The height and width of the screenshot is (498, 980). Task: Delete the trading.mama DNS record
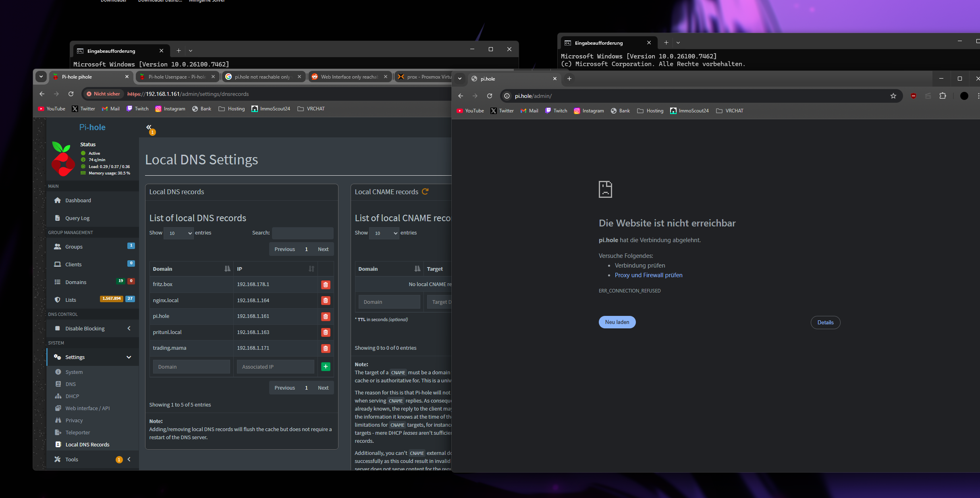tap(326, 348)
